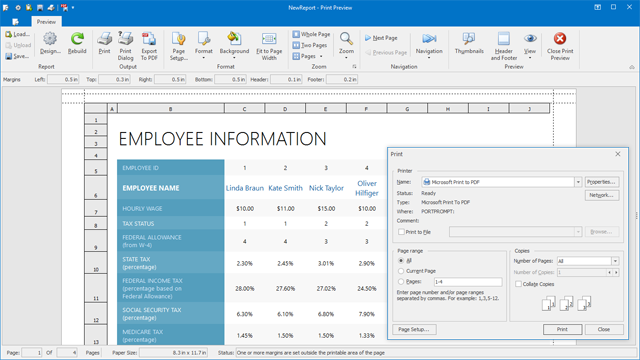Open the Design report icon
The image size is (640, 360).
point(50,39)
